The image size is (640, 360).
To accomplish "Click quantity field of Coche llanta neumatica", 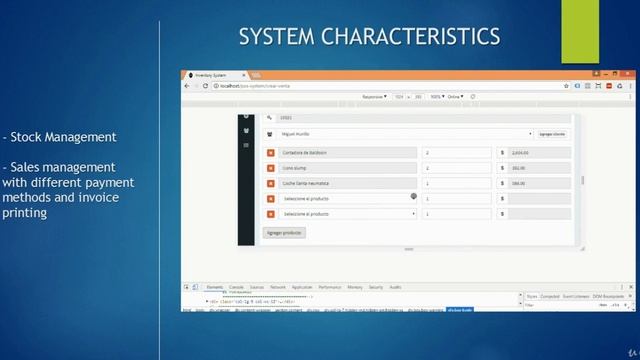I will tap(456, 184).
